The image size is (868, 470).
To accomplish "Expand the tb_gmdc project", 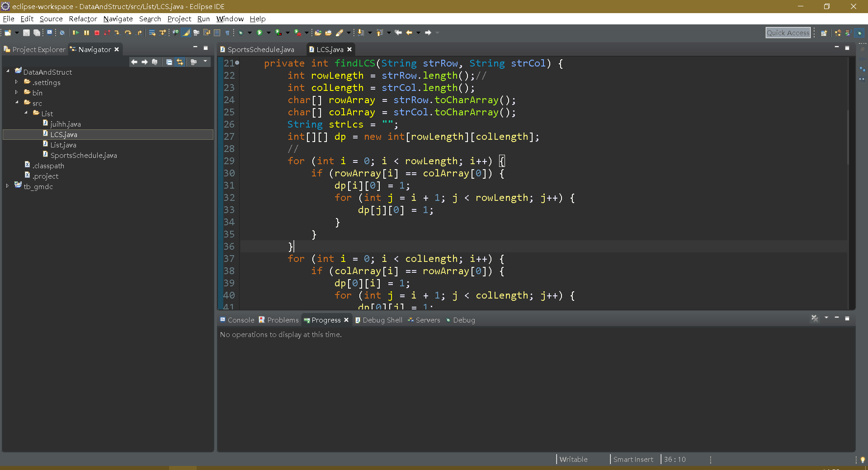I will tap(8, 186).
